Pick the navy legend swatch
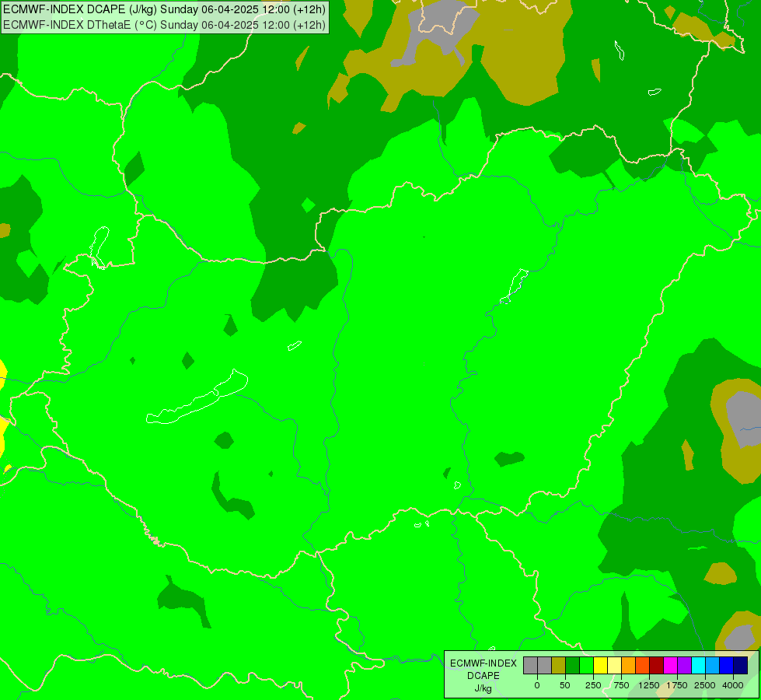 (x=741, y=666)
